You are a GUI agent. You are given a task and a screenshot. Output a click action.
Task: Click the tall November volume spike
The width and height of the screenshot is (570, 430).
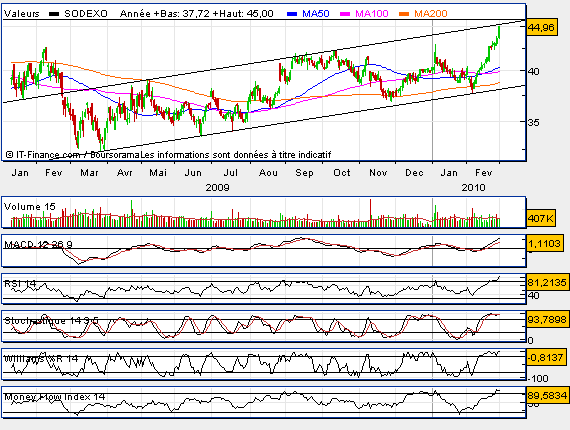click(370, 213)
